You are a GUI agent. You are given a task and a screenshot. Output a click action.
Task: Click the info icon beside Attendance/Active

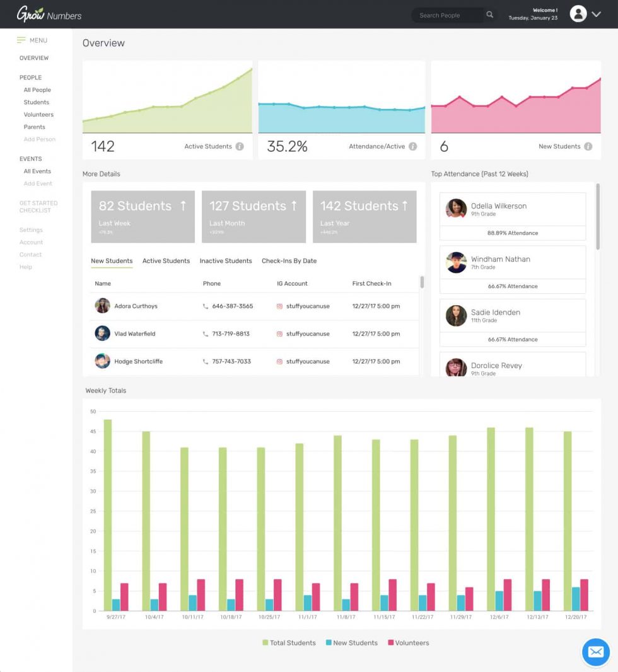[412, 146]
